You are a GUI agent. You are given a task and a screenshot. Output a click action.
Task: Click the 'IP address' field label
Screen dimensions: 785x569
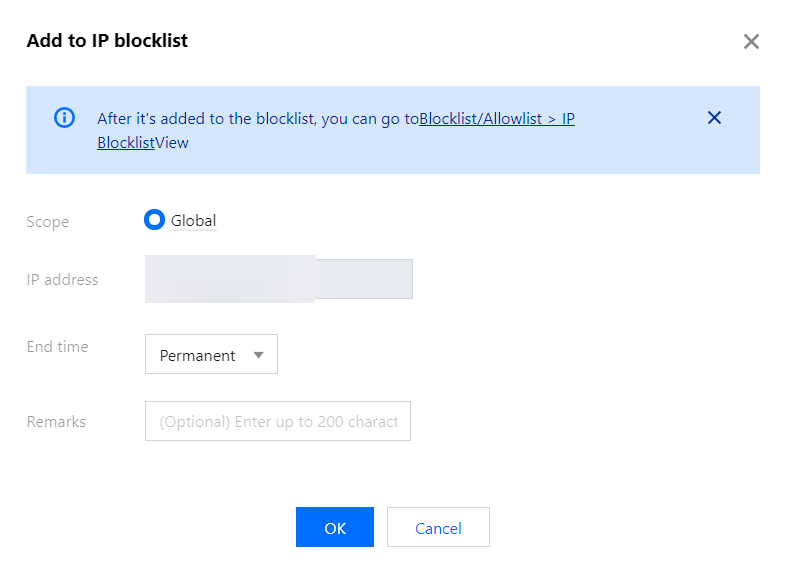(62, 280)
